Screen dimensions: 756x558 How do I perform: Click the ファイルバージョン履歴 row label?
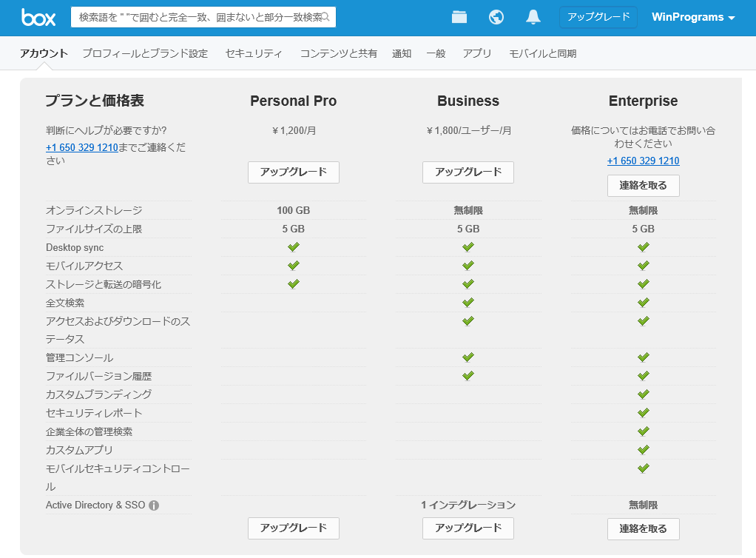click(99, 376)
